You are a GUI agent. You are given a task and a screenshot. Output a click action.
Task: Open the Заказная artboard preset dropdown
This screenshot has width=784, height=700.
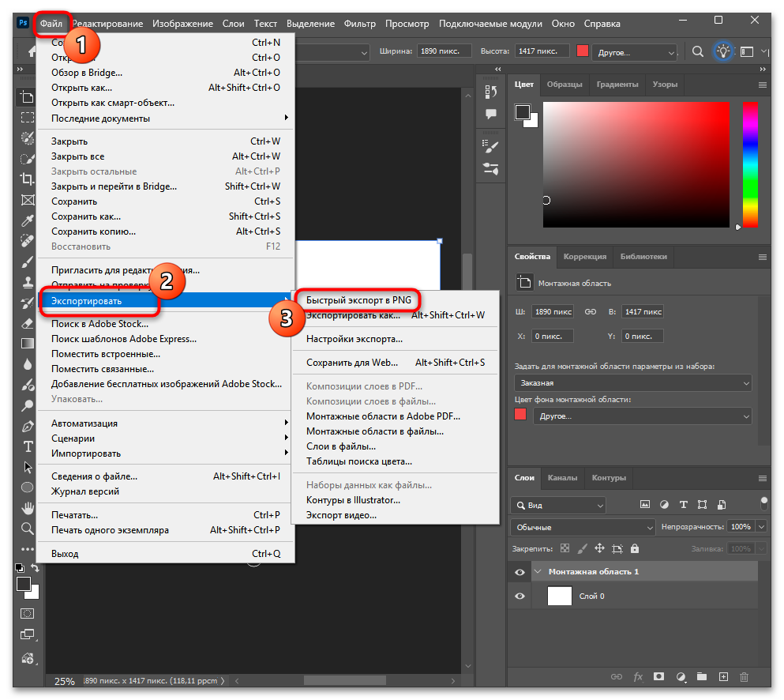coord(632,383)
